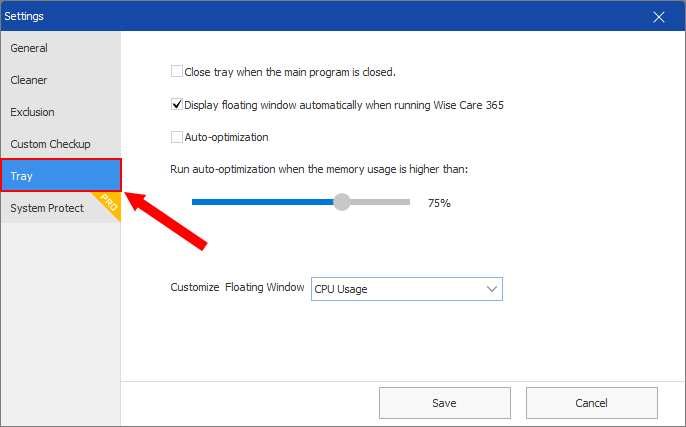Open the Customize Floating Window dropdown

pyautogui.click(x=406, y=289)
